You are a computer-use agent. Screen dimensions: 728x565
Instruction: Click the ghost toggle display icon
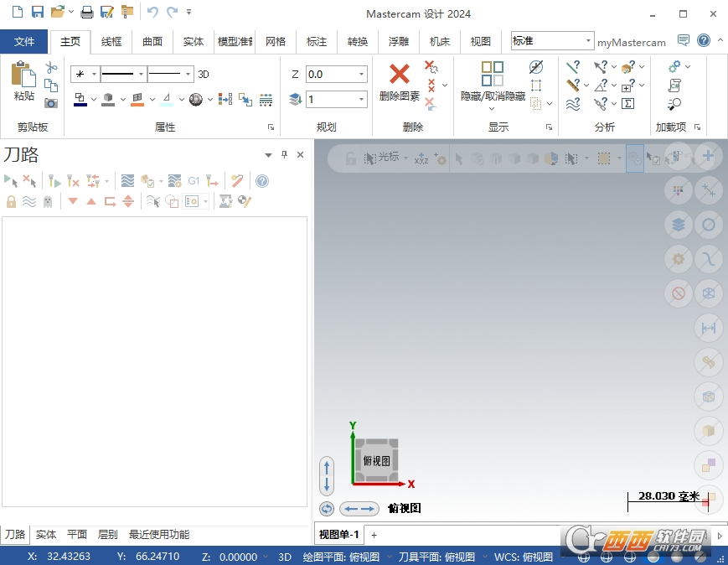pyautogui.click(x=48, y=201)
